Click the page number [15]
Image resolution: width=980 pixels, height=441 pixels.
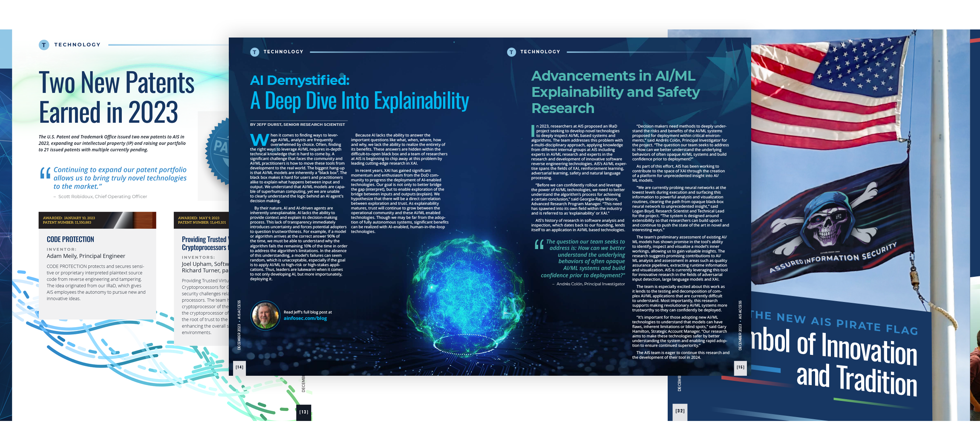741,367
